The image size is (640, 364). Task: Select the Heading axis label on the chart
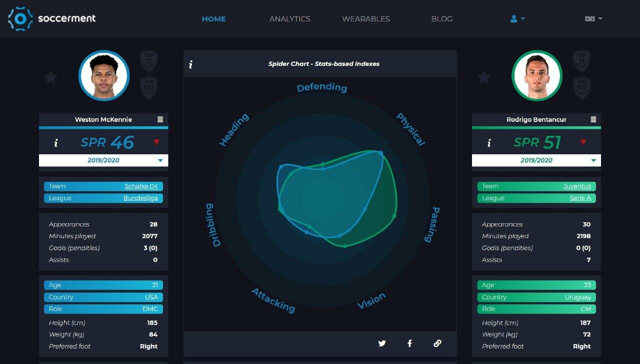coord(234,130)
